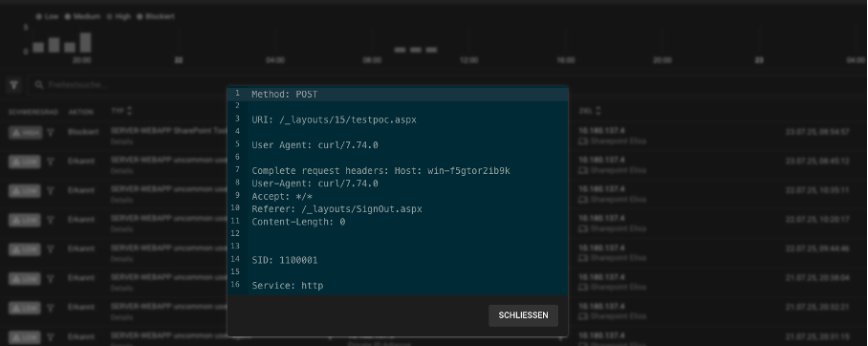The image size is (868, 346).
Task: Click the High severity badge in first row
Action: [25, 132]
